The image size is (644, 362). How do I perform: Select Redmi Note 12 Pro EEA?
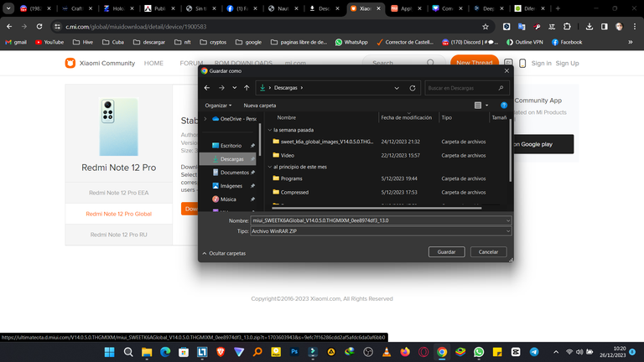point(119,193)
